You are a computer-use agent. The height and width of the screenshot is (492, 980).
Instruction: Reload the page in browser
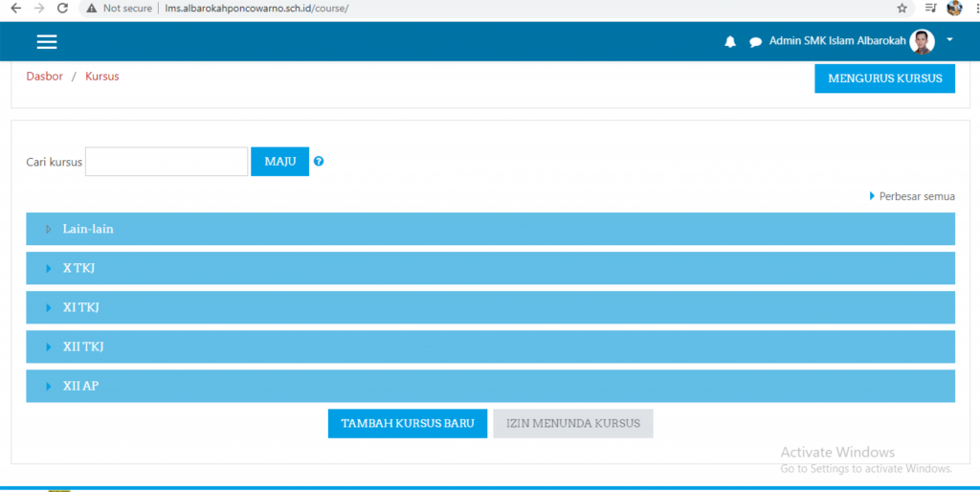click(x=62, y=8)
